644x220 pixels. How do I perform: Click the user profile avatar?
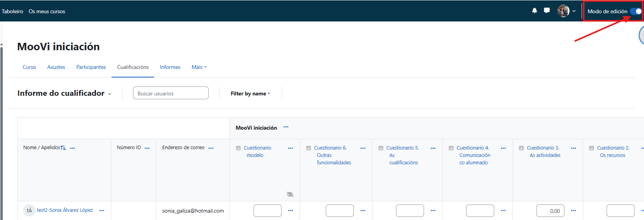pyautogui.click(x=563, y=11)
